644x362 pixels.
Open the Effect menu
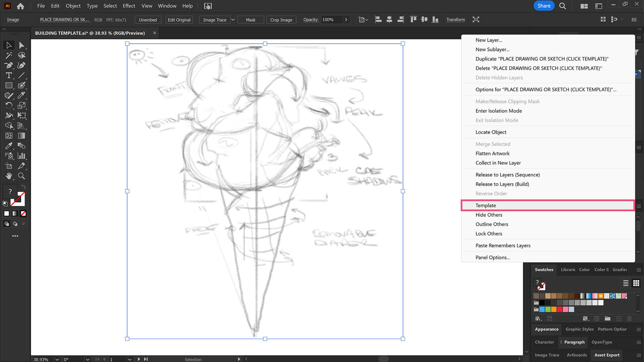click(129, 6)
